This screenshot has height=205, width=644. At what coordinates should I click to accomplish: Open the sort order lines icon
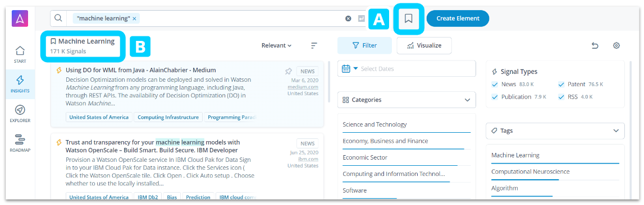pos(314,45)
